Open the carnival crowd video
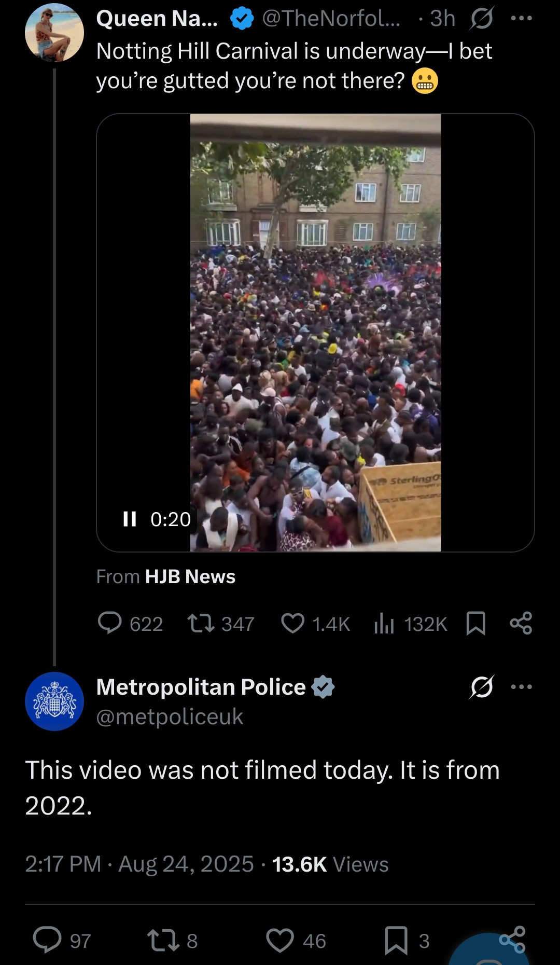 coord(315,332)
